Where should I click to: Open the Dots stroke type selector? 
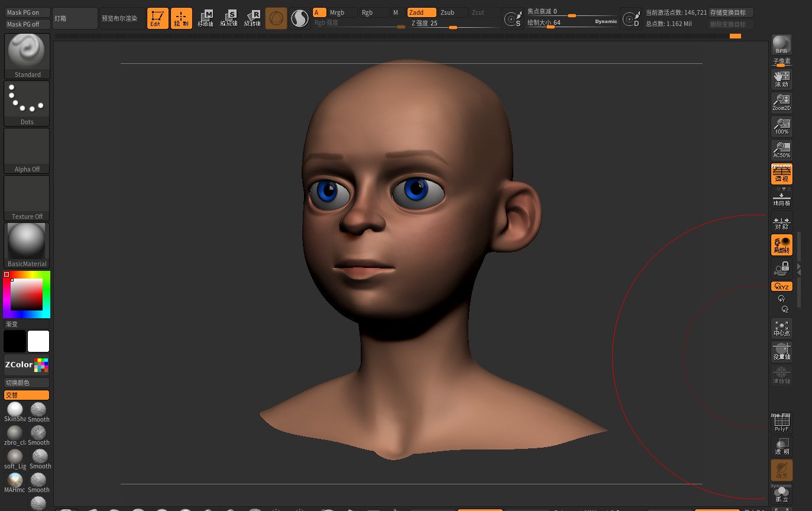(27, 104)
